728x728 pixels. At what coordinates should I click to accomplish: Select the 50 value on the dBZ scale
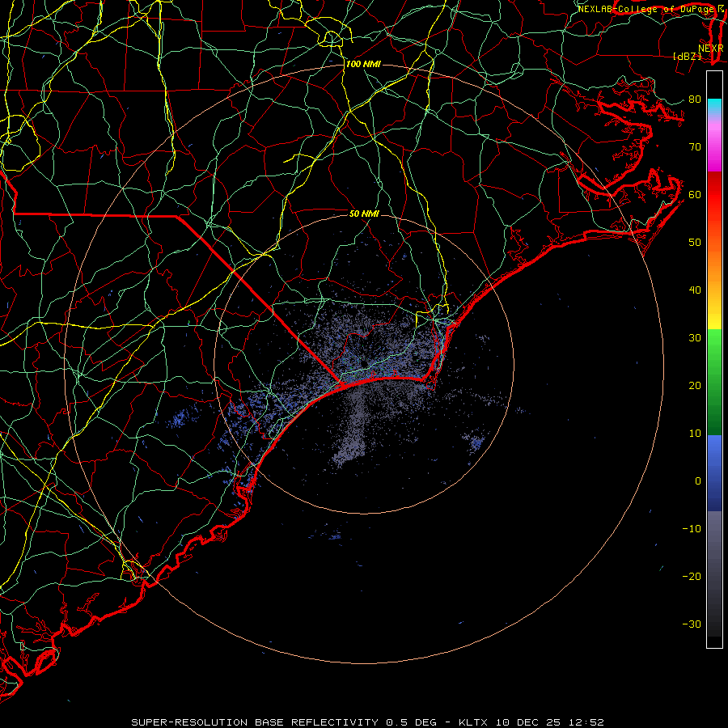695,243
